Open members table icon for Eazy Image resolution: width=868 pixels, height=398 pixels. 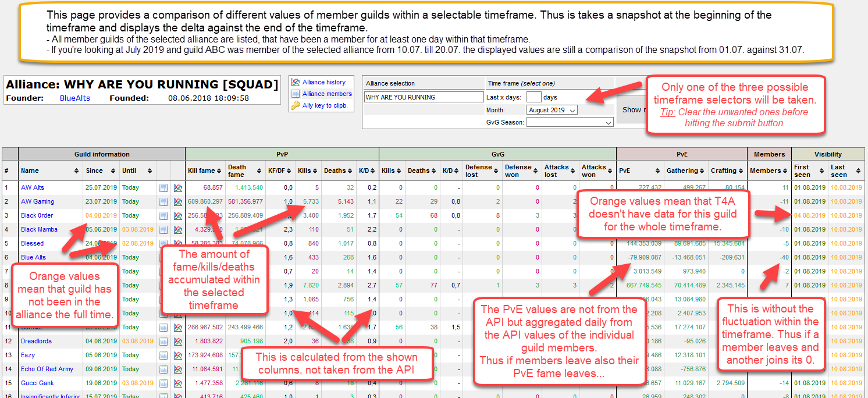tap(163, 356)
